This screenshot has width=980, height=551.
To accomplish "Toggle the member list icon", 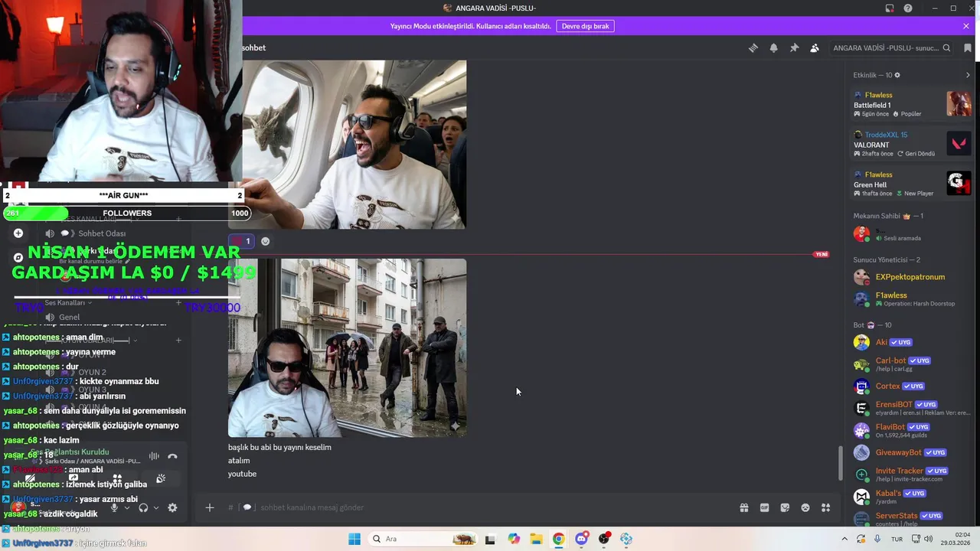I will click(815, 47).
